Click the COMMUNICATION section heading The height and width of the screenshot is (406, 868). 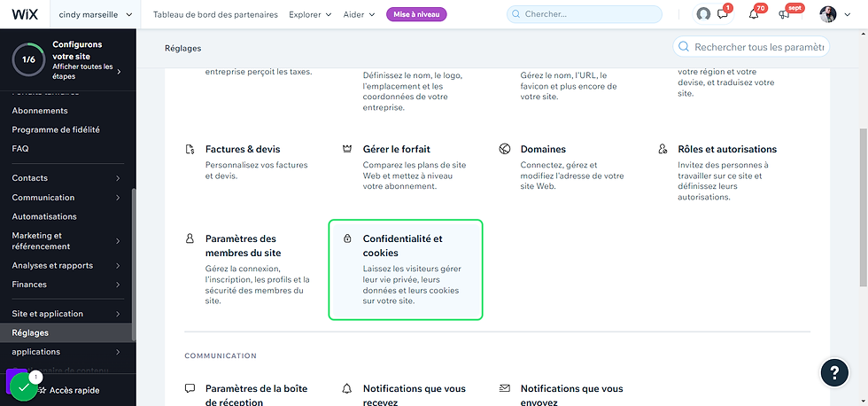point(221,355)
